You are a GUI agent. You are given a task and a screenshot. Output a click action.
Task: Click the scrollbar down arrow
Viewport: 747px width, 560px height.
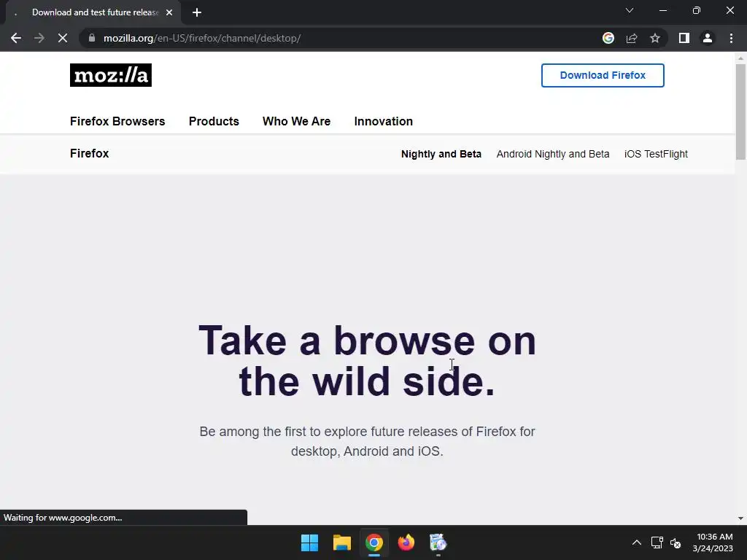pyautogui.click(x=740, y=518)
